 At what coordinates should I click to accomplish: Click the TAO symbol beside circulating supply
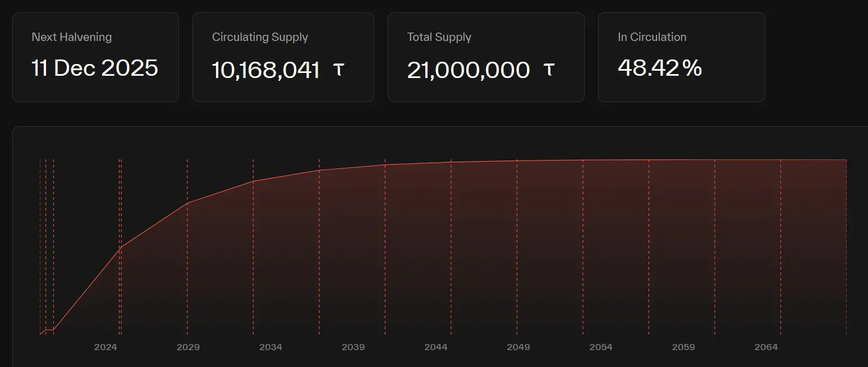tap(338, 70)
